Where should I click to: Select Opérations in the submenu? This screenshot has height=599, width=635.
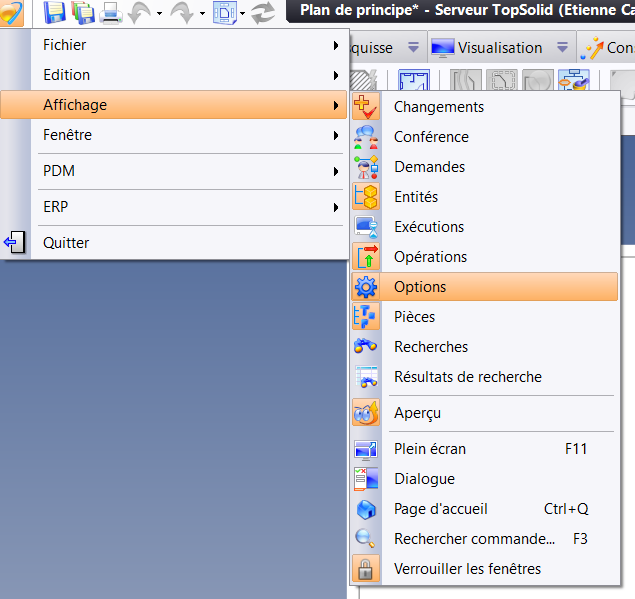[x=485, y=257]
